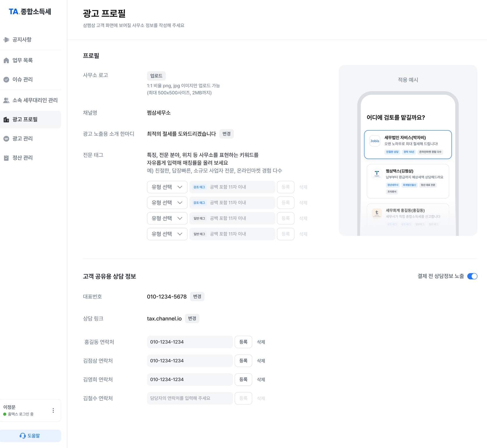Click the 업무 목록 home icon

tap(6, 61)
